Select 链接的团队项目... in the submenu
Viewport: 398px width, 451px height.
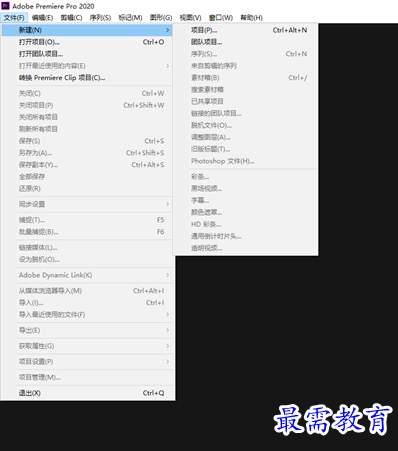click(x=245, y=114)
